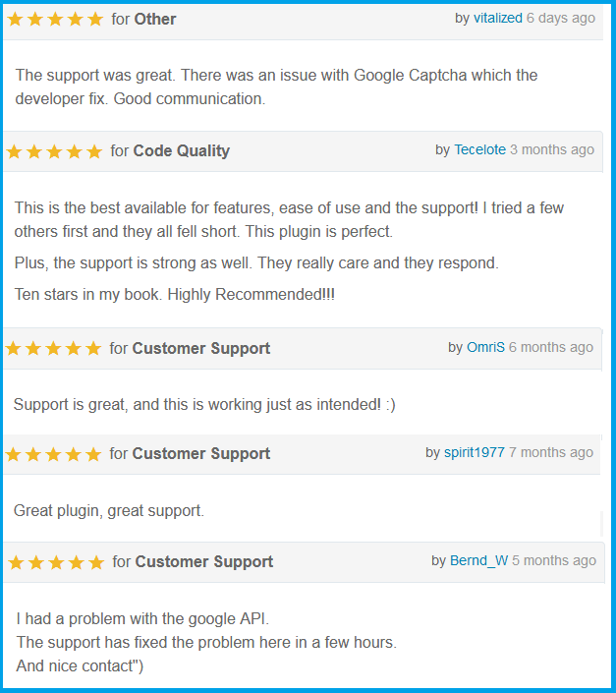The height and width of the screenshot is (693, 616).
Task: Click the first star in OmriS's review rating
Action: click(14, 349)
